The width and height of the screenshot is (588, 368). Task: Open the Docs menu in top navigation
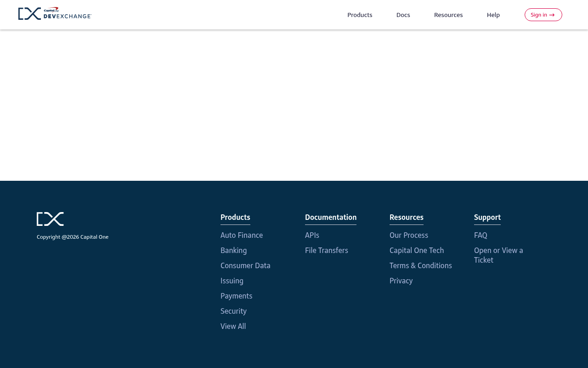coord(403,15)
